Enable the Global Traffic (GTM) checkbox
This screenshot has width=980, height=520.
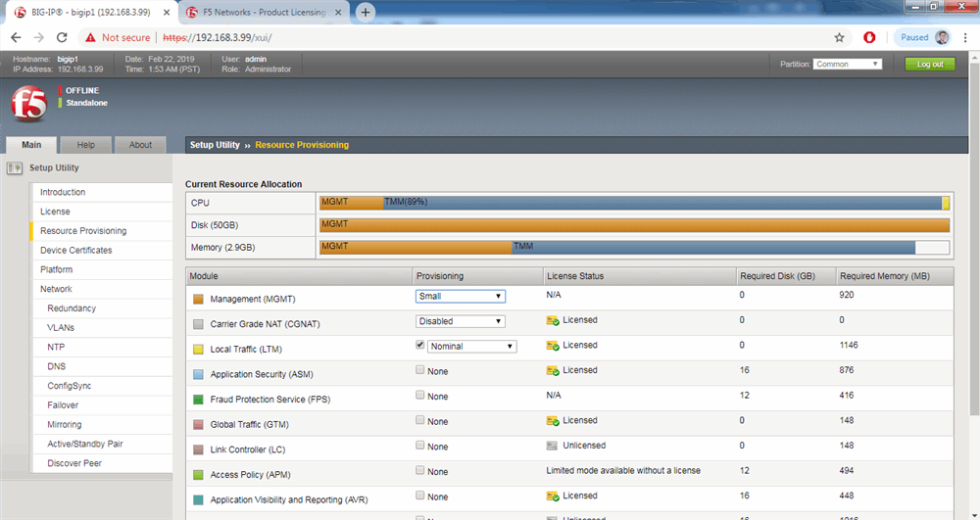click(420, 420)
